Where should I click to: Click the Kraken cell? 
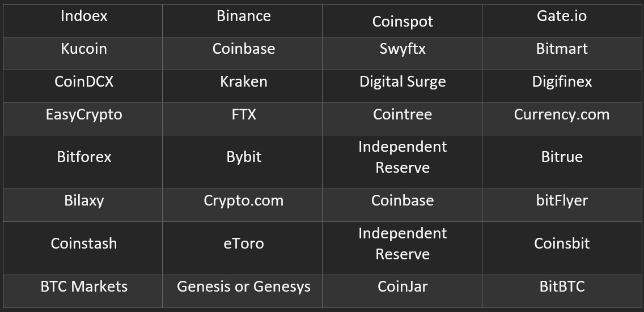point(242,86)
